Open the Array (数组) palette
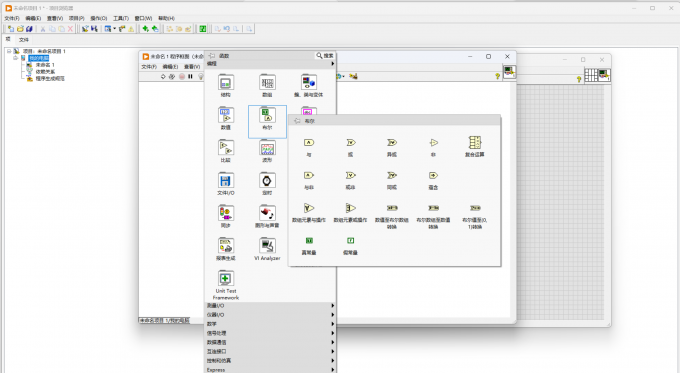 click(267, 85)
